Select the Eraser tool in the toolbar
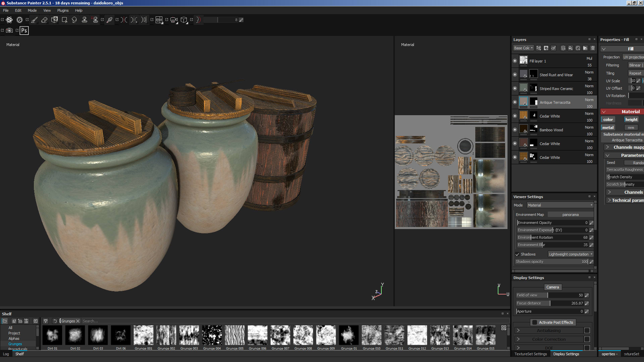 tap(44, 20)
